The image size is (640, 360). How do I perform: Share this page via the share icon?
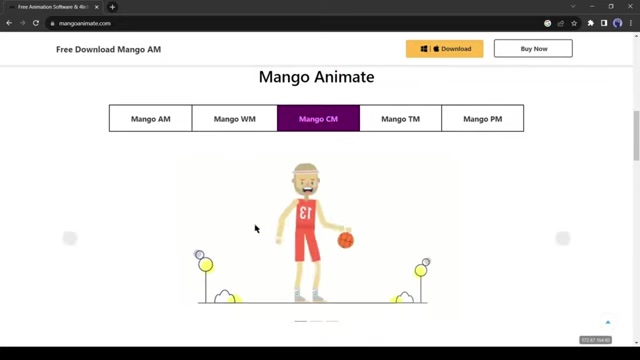561,23
